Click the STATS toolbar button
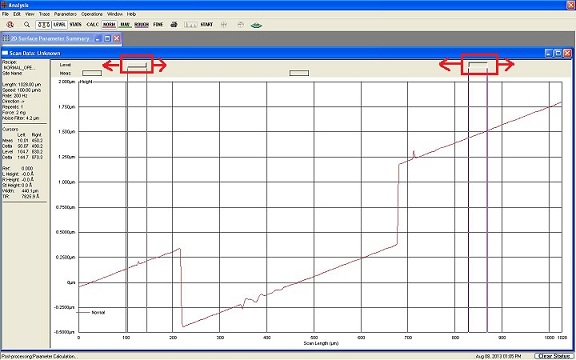The image size is (576, 360). 76,25
